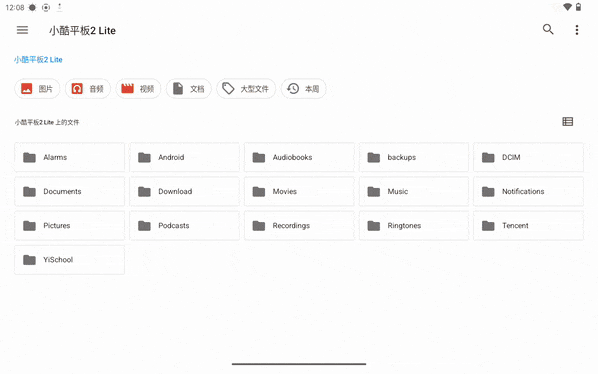Open the Recordings folder
The image size is (598, 374).
[299, 225]
